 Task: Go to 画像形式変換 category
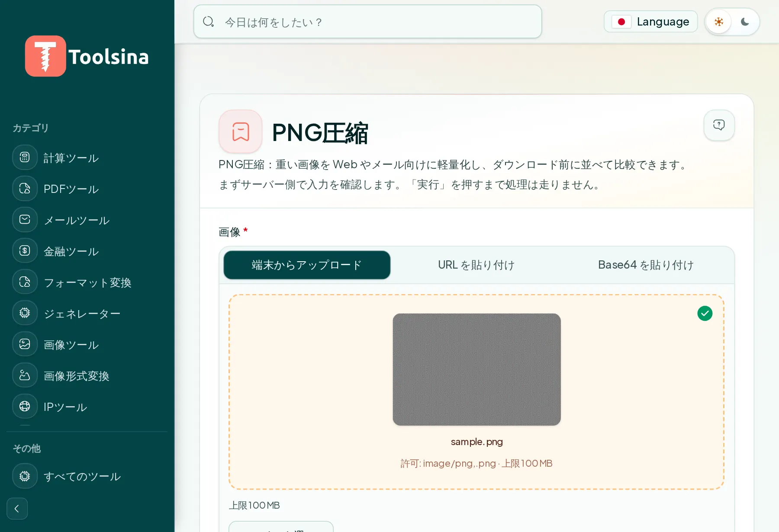(x=77, y=376)
